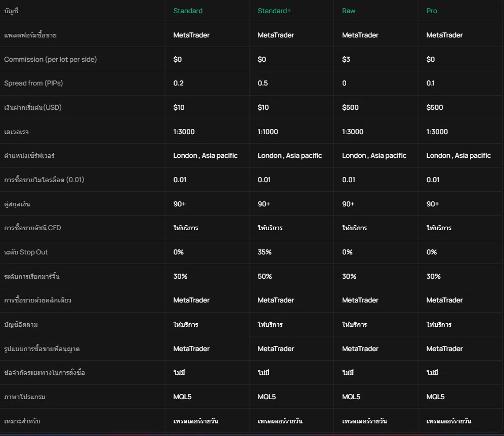Select the 'เหมาะสำหรับ' row label
504x436 pixels.
22,421
